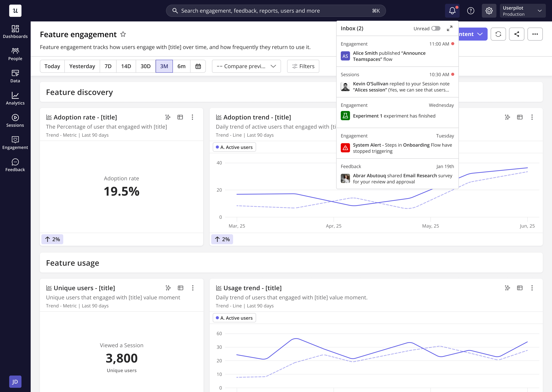This screenshot has width=552, height=392.
Task: Toggle the Active users legend on Usage trend
Action: point(234,318)
